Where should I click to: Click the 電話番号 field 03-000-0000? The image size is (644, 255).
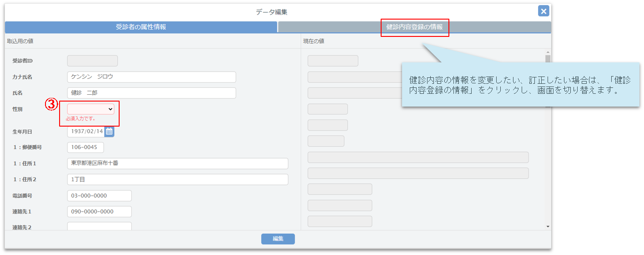coord(100,196)
